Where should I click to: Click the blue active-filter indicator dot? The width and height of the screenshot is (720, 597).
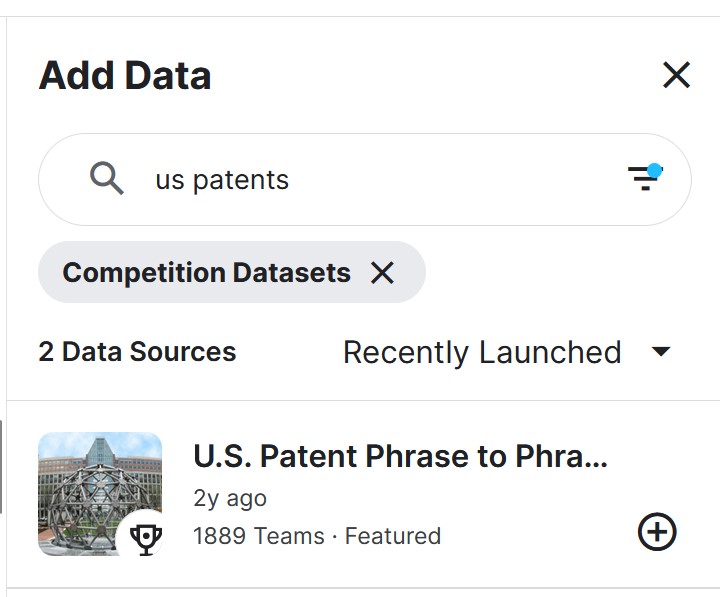click(654, 170)
